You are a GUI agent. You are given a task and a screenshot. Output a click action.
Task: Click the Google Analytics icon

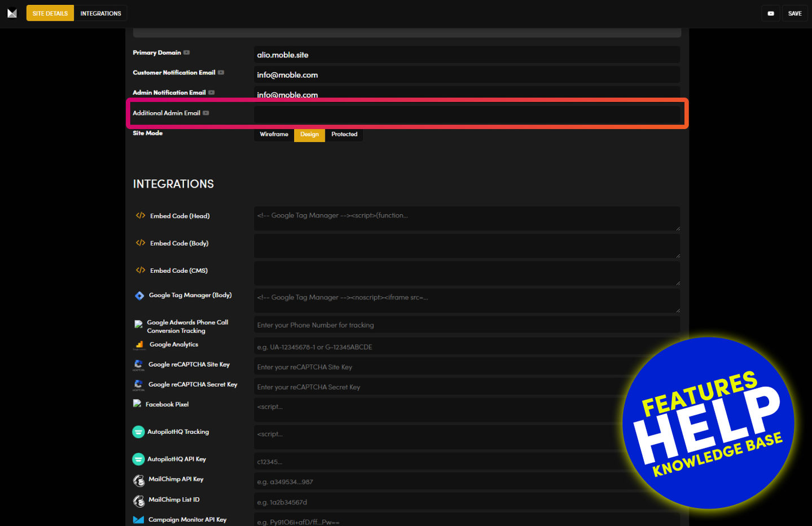(139, 344)
